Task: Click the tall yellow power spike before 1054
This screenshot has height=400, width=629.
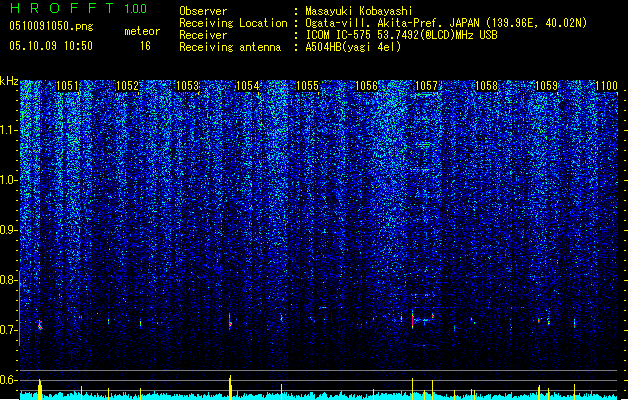Action: pyautogui.click(x=230, y=387)
